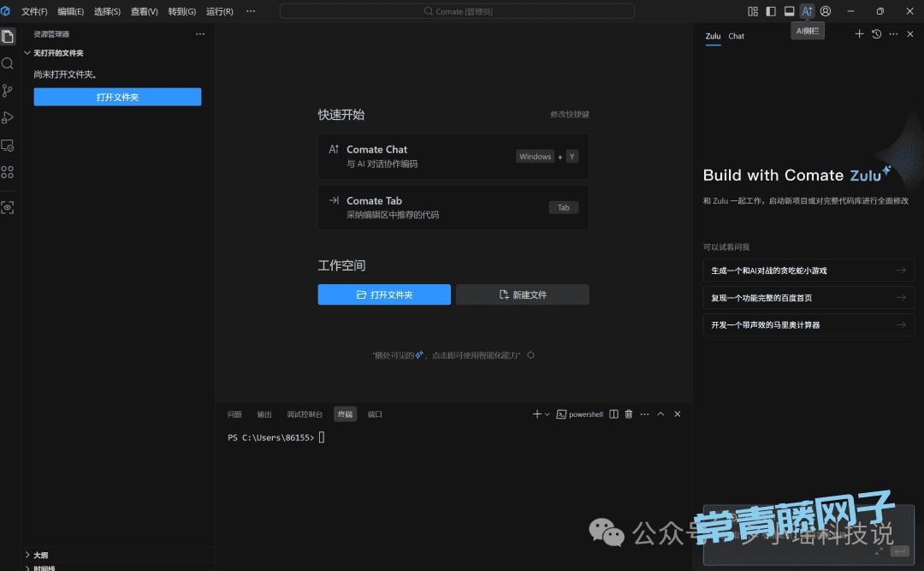The width and height of the screenshot is (924, 571).
Task: Select the powershell terminal entry
Action: click(x=580, y=414)
